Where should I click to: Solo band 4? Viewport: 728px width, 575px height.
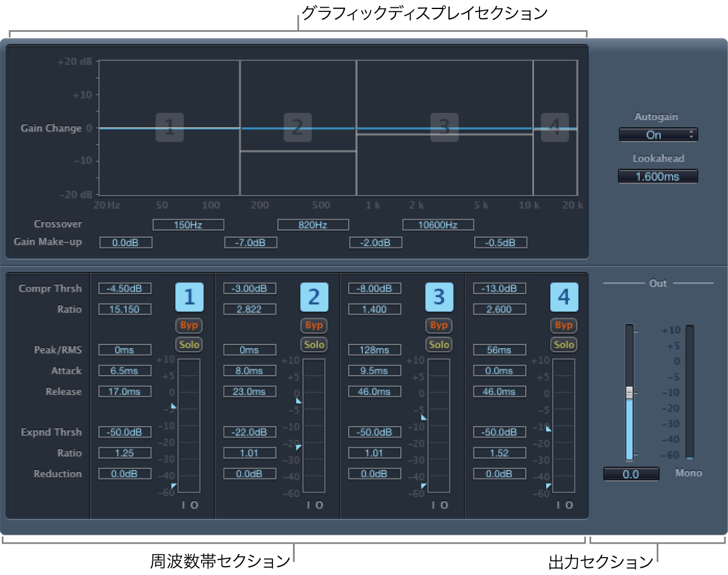[564, 345]
